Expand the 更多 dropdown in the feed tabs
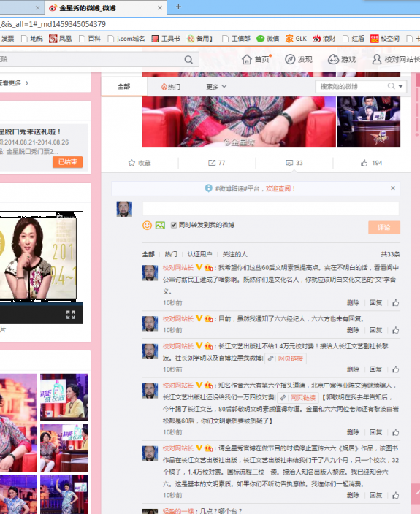 tap(216, 87)
